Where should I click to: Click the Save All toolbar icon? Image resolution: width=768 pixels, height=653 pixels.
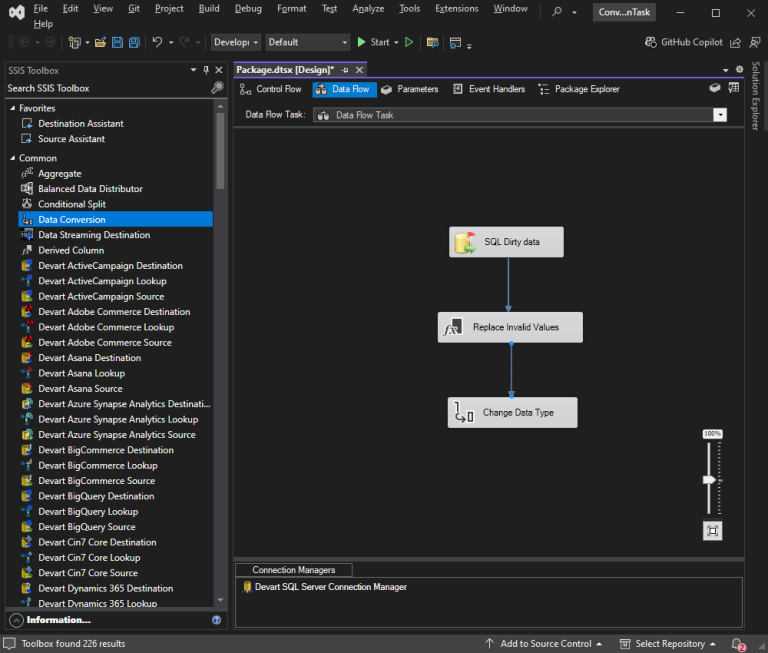click(134, 42)
